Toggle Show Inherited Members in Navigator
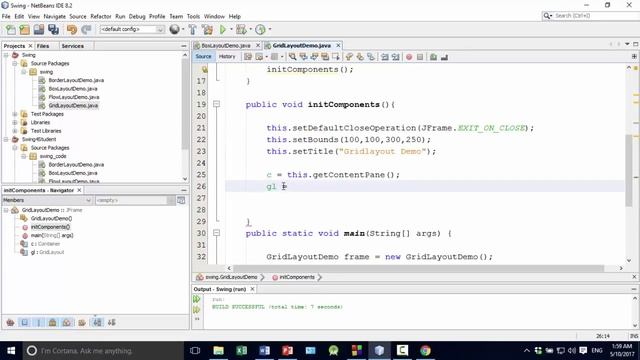 pyautogui.click(x=11, y=322)
